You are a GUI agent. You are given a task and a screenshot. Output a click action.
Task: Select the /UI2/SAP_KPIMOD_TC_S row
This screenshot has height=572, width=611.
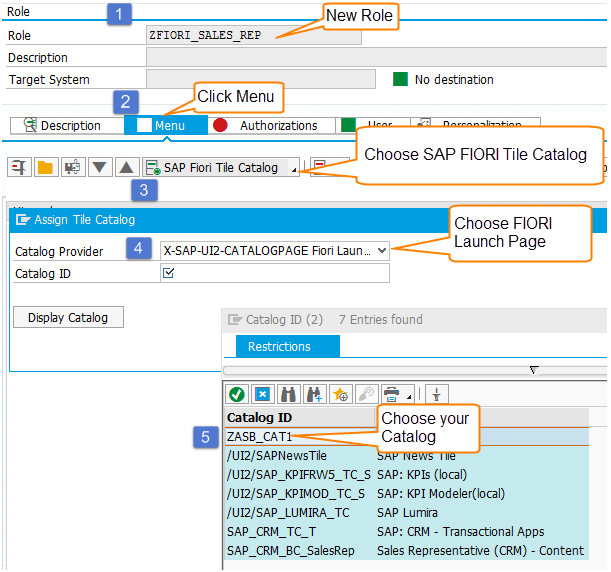coord(407,494)
